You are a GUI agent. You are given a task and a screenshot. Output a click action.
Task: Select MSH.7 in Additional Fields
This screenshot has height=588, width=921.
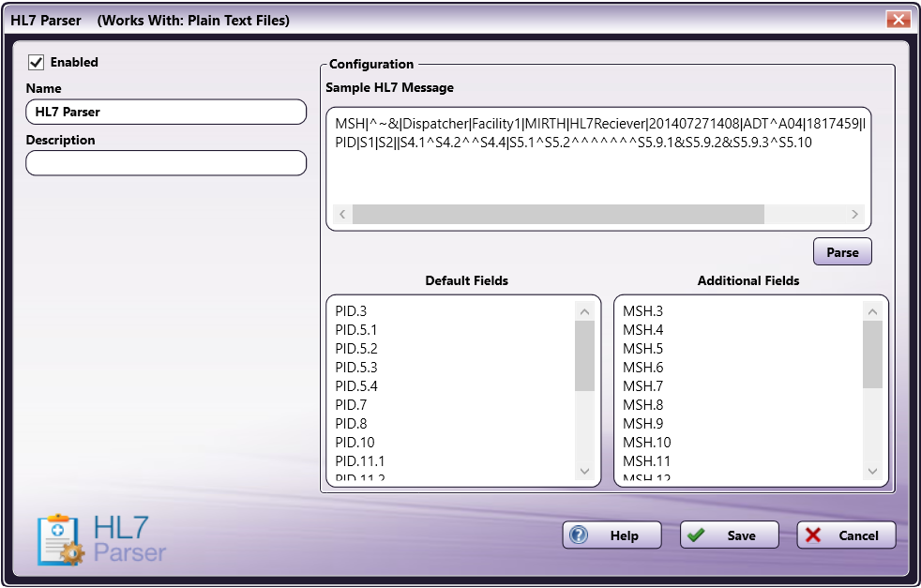(642, 386)
